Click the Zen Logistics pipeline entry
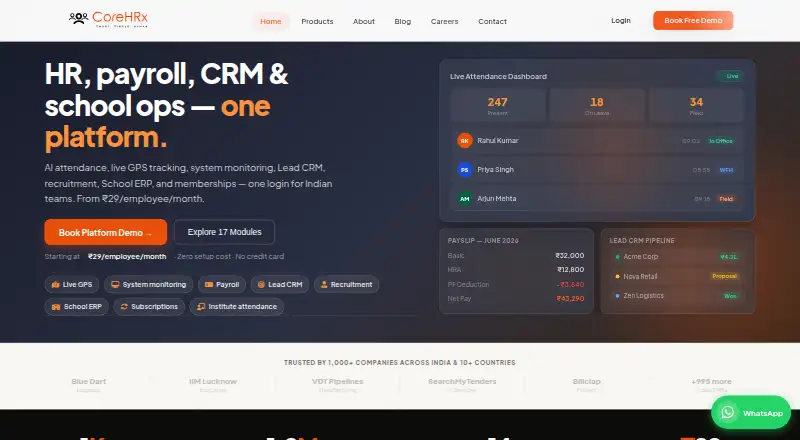 (677, 296)
